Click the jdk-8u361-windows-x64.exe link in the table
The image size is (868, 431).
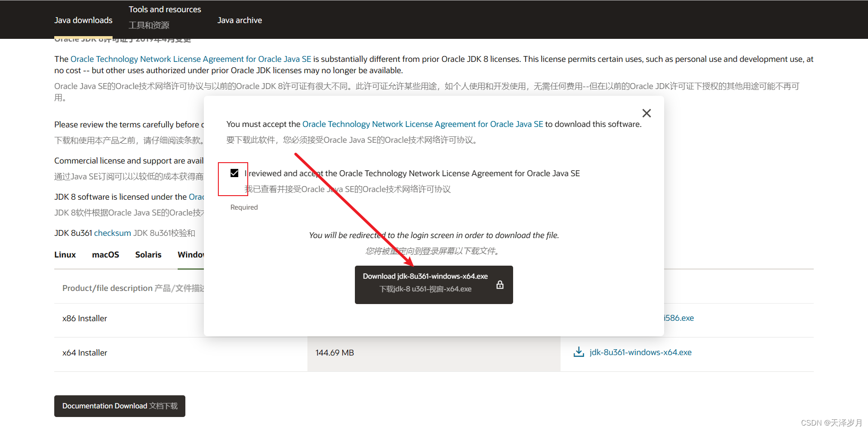coord(640,352)
